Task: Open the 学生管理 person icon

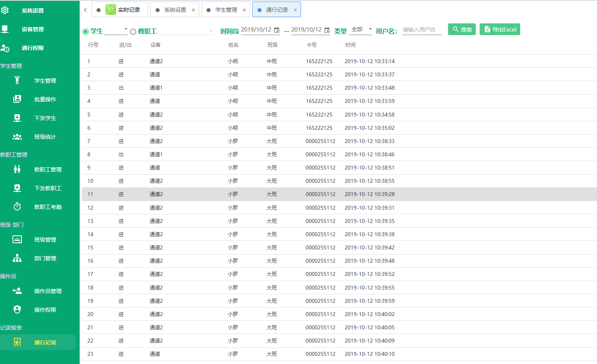Action: 17,80
